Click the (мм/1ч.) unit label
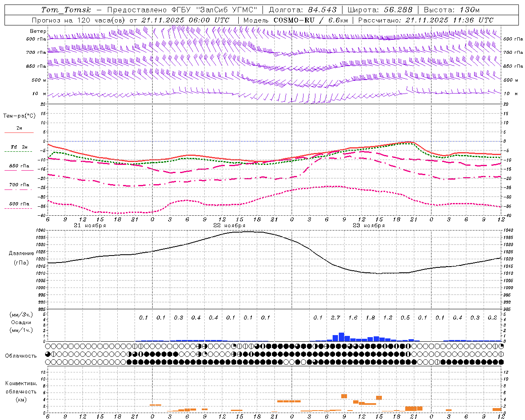This screenshot has height=420, width=525. 21,330
